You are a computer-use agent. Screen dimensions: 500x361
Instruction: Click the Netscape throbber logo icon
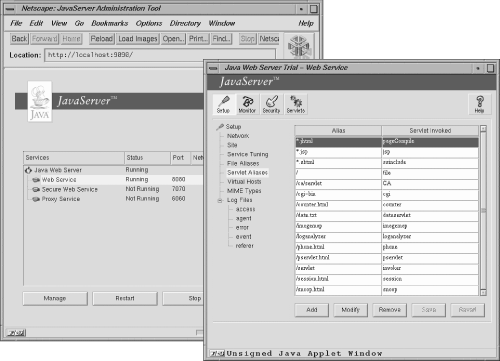pyautogui.click(x=298, y=47)
